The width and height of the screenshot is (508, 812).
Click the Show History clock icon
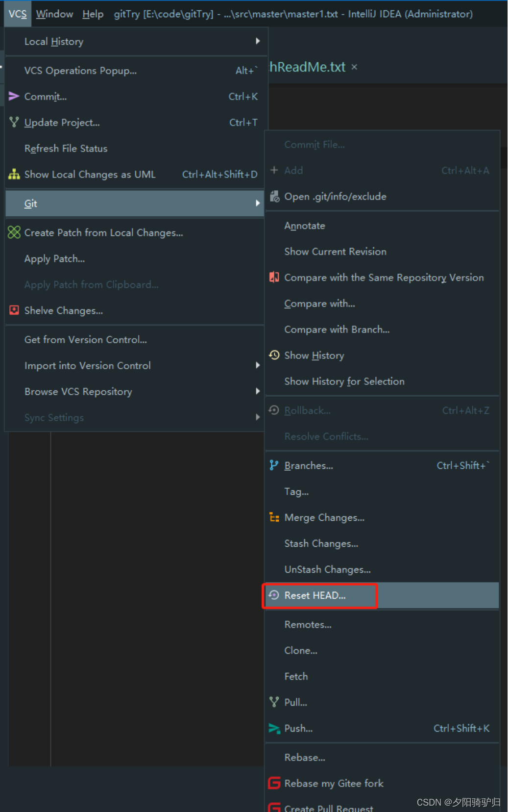click(274, 355)
